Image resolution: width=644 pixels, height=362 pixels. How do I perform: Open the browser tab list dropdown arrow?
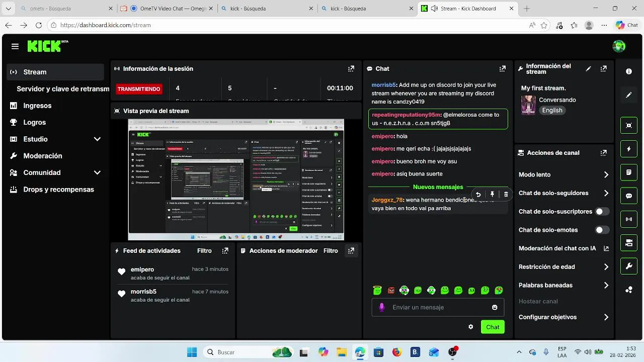(x=8, y=9)
